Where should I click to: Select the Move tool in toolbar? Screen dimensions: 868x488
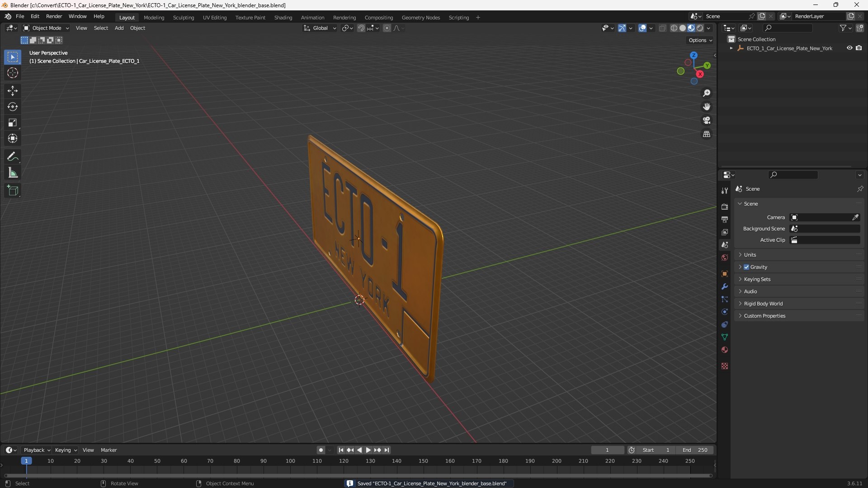click(13, 91)
